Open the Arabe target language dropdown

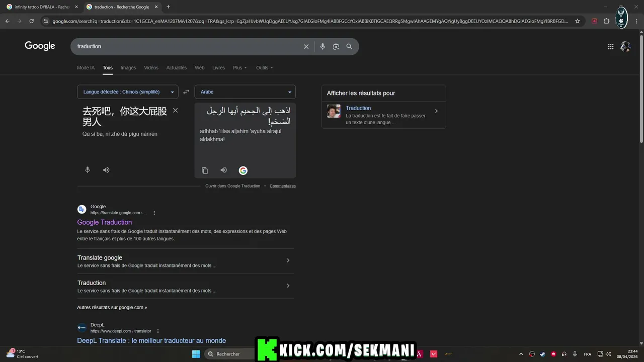(245, 92)
